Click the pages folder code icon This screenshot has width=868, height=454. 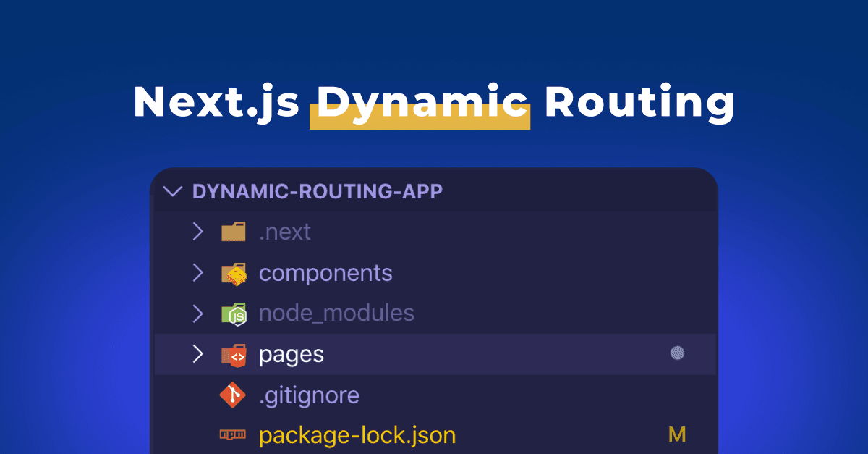click(x=234, y=354)
